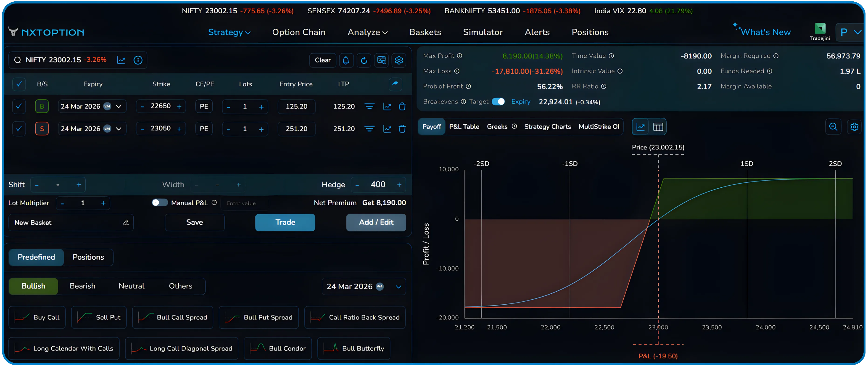The image size is (868, 368).
Task: Switch Breakevens toggle from Target to Expiry
Action: pos(499,101)
